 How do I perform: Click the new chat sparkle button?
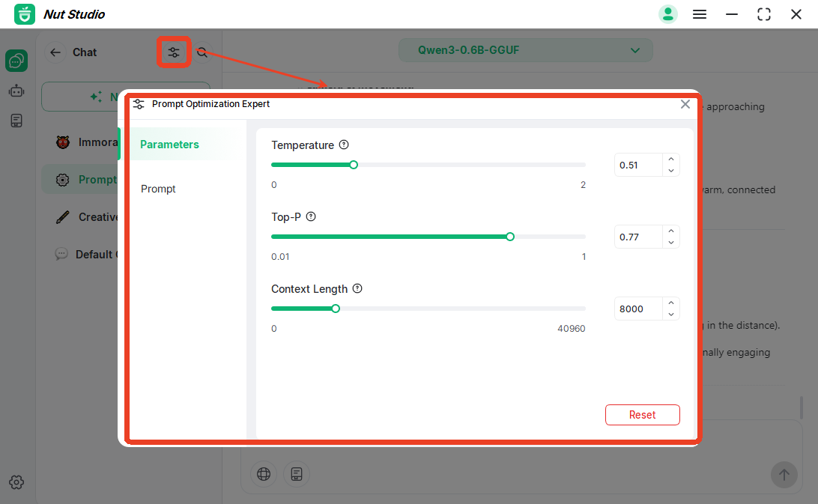click(x=125, y=97)
